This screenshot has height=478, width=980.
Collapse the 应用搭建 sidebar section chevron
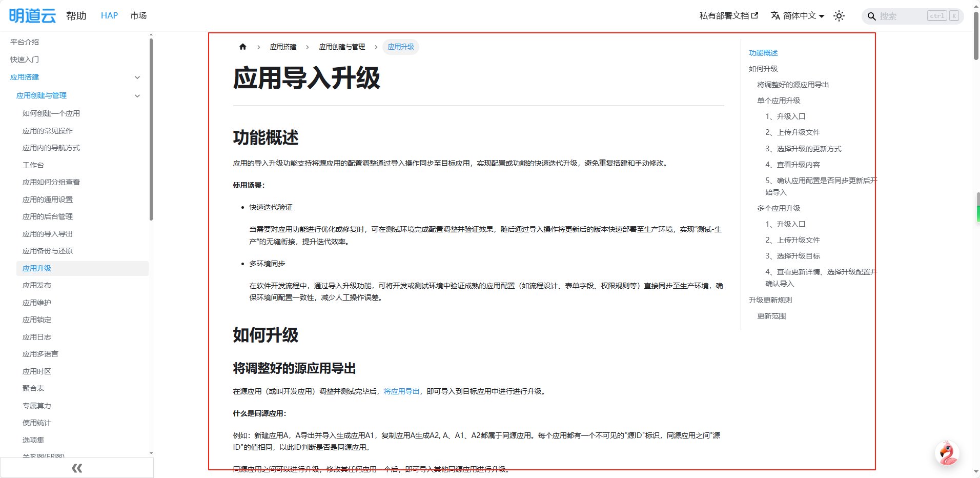(137, 77)
